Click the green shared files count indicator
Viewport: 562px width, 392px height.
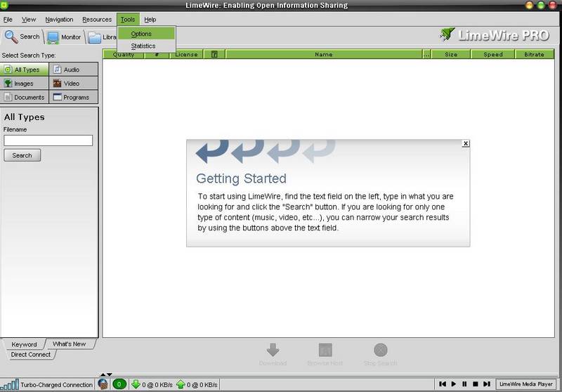[x=119, y=384]
